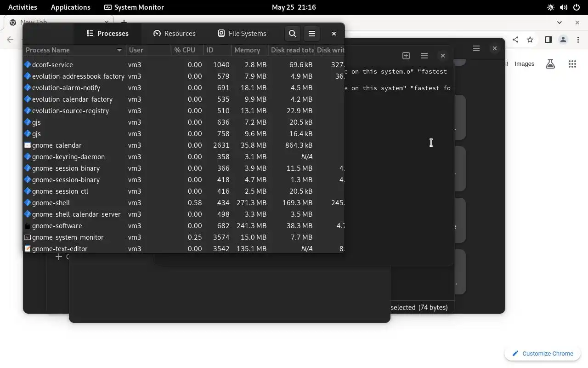Open the Activities overview

point(23,7)
